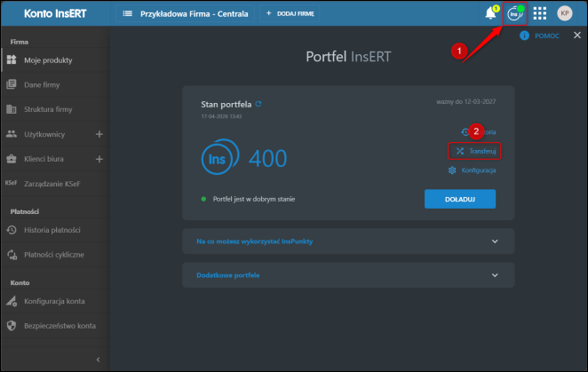Click the Bezpieczeństwo konta shield icon

pos(12,326)
